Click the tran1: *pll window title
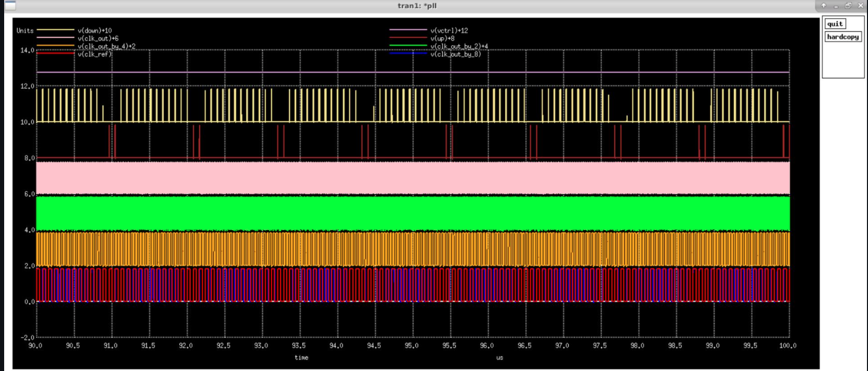Viewport: 868px width, 371px height. click(417, 6)
